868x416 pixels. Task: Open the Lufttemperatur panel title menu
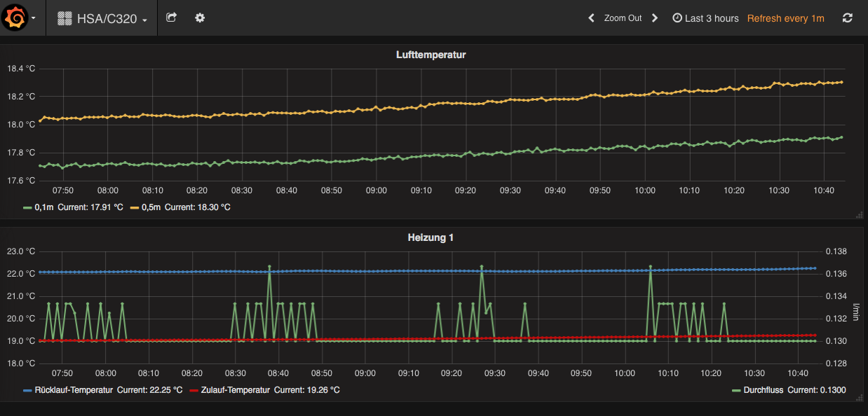coord(430,55)
